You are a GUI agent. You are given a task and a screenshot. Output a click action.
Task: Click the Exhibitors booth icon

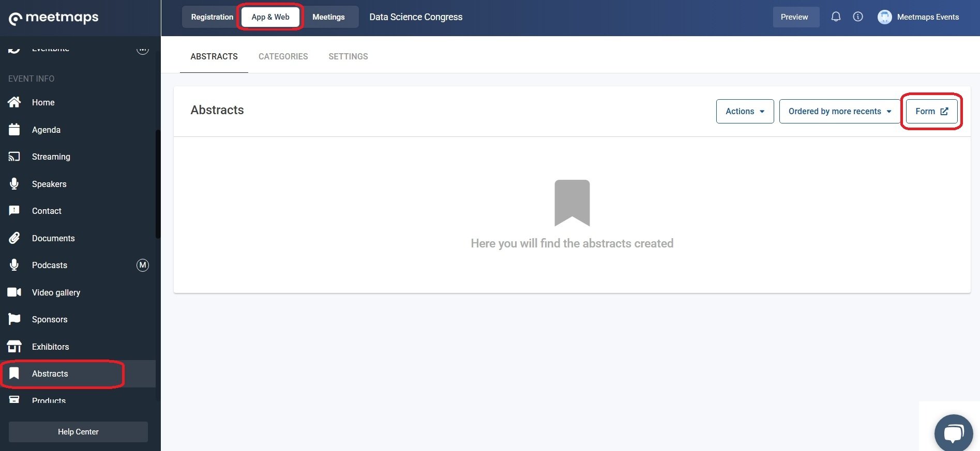coord(14,346)
